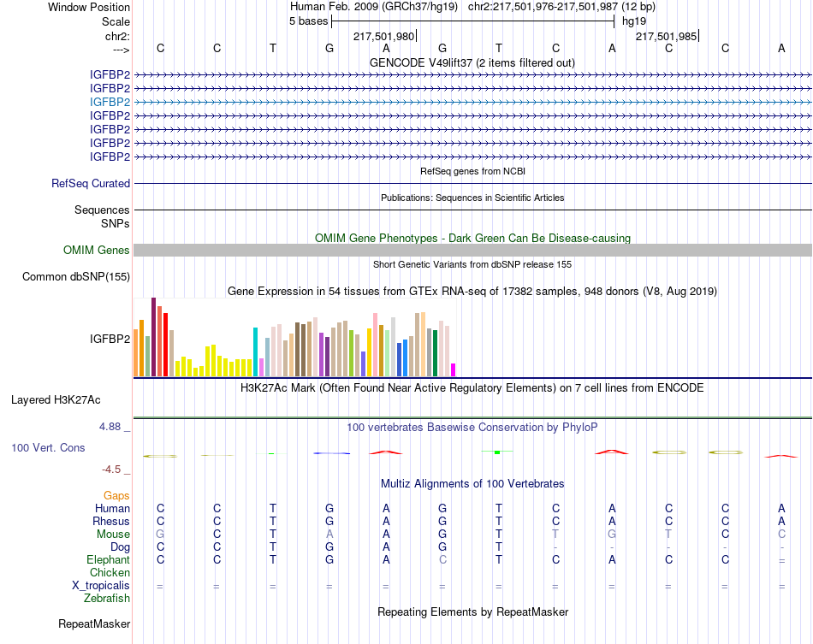Click the H3K27Ac Mark ENCODE track title

472,388
